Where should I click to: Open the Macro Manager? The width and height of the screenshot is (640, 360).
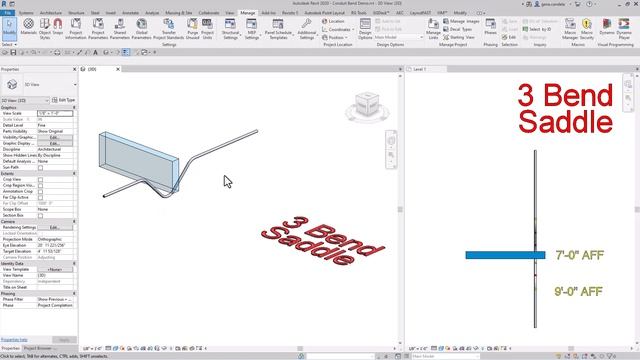570,28
